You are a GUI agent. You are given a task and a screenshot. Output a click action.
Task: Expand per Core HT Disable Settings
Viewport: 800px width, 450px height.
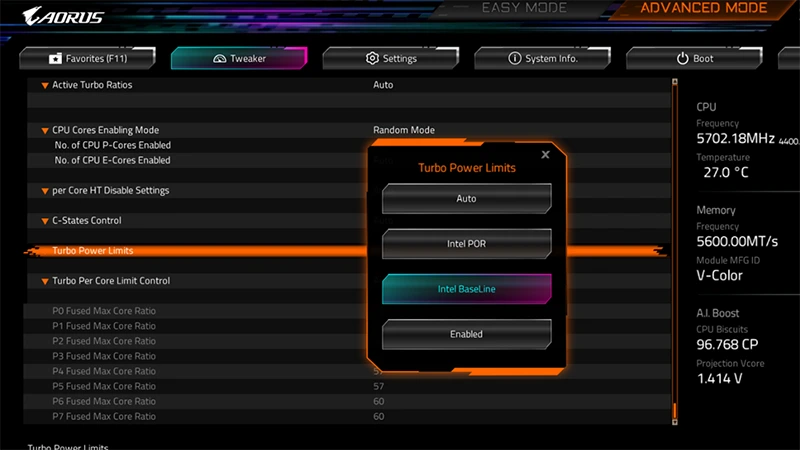[45, 191]
